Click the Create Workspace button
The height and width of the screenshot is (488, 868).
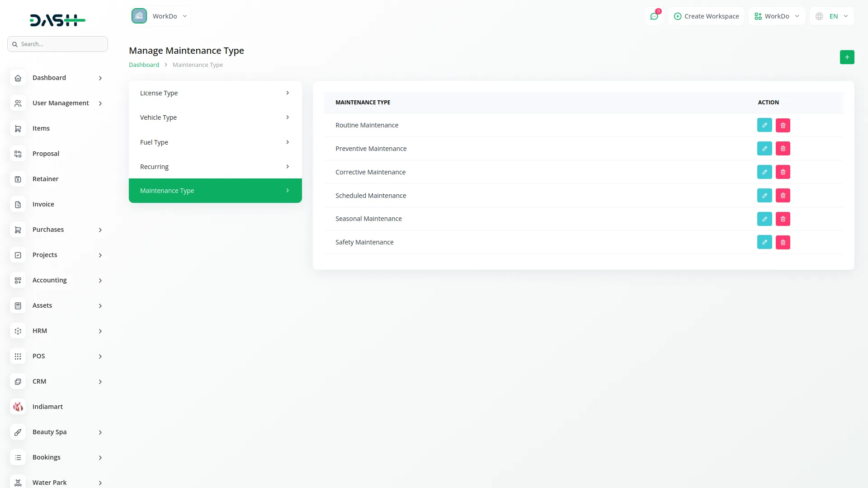(706, 16)
